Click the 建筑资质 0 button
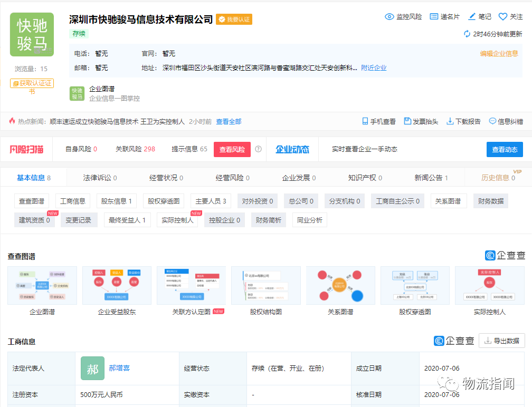 (x=34, y=220)
